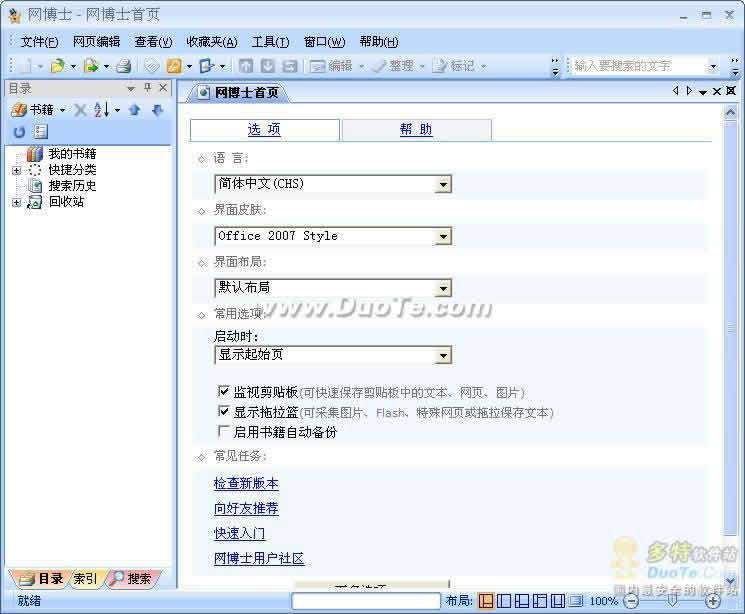The width and height of the screenshot is (745, 614).
Task: Select the second layout icon in status bar
Action: click(504, 601)
